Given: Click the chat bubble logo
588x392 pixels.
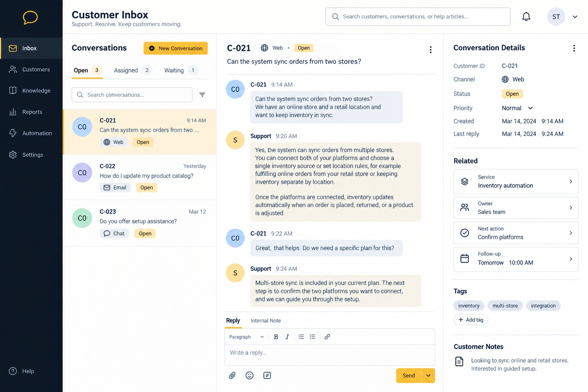Looking at the screenshot, I should [30, 17].
